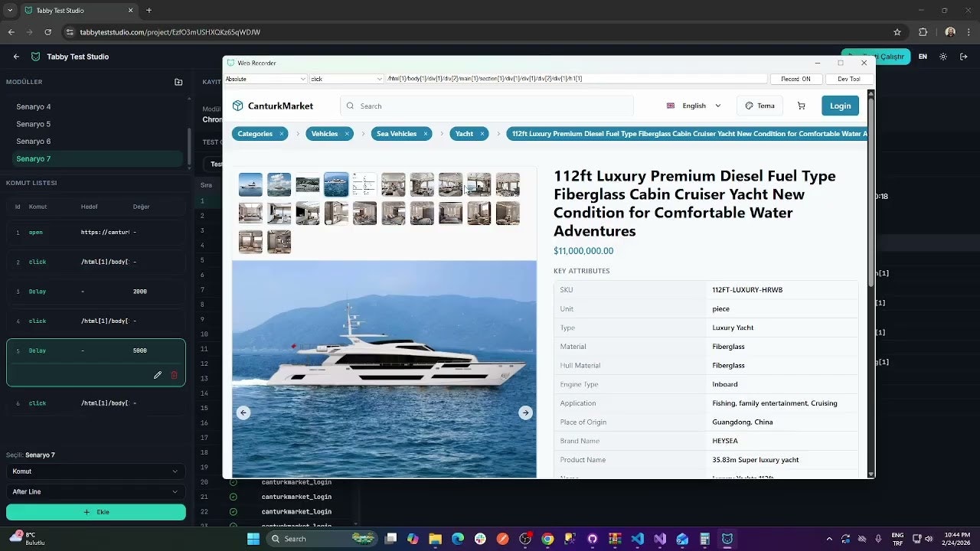The height and width of the screenshot is (551, 980).
Task: Select the highlighted fourth yacht thumbnail
Action: click(x=336, y=184)
